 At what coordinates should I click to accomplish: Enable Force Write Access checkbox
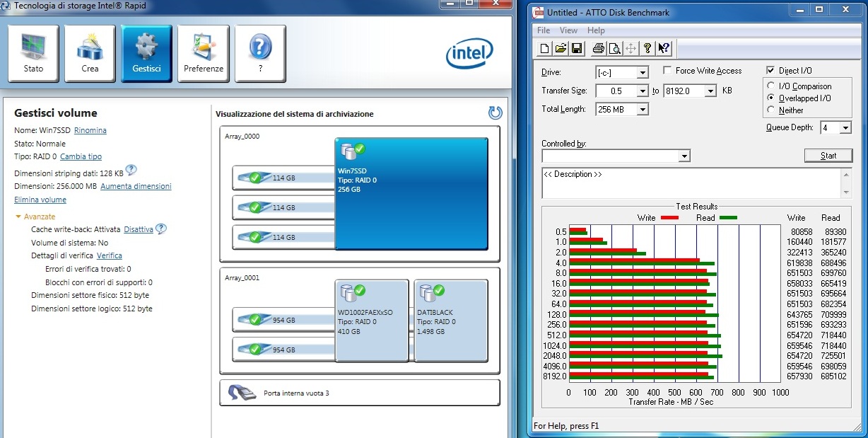(x=668, y=71)
